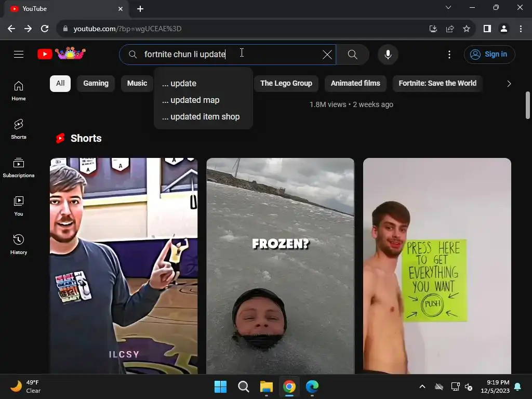This screenshot has width=532, height=399.
Task: Show hidden system tray icons
Action: tap(422, 387)
